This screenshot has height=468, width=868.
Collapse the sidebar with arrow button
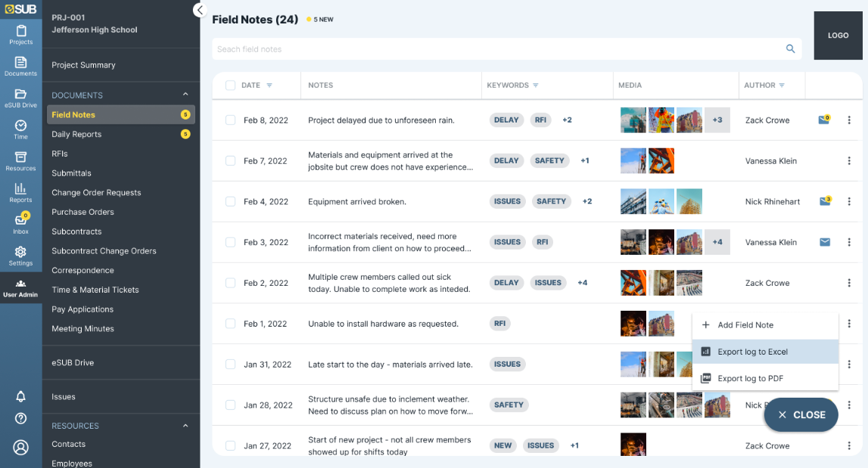coord(200,10)
